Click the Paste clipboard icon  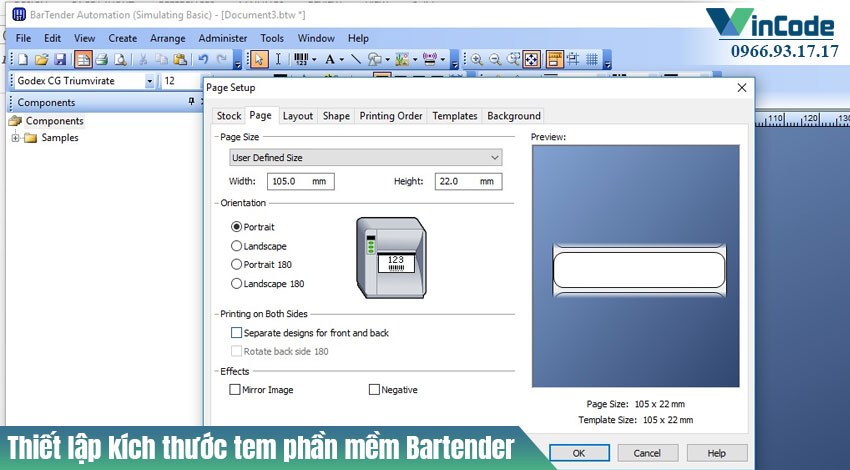180,59
